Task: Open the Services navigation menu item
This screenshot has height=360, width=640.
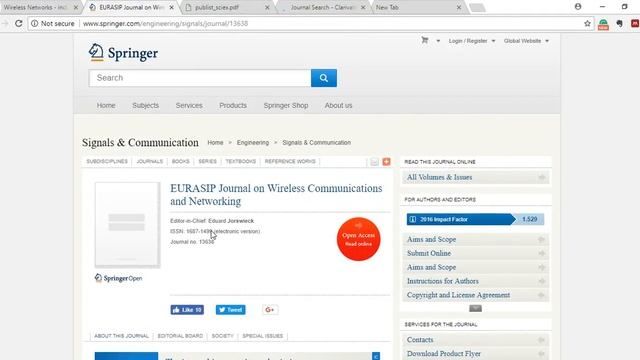Action: (189, 105)
